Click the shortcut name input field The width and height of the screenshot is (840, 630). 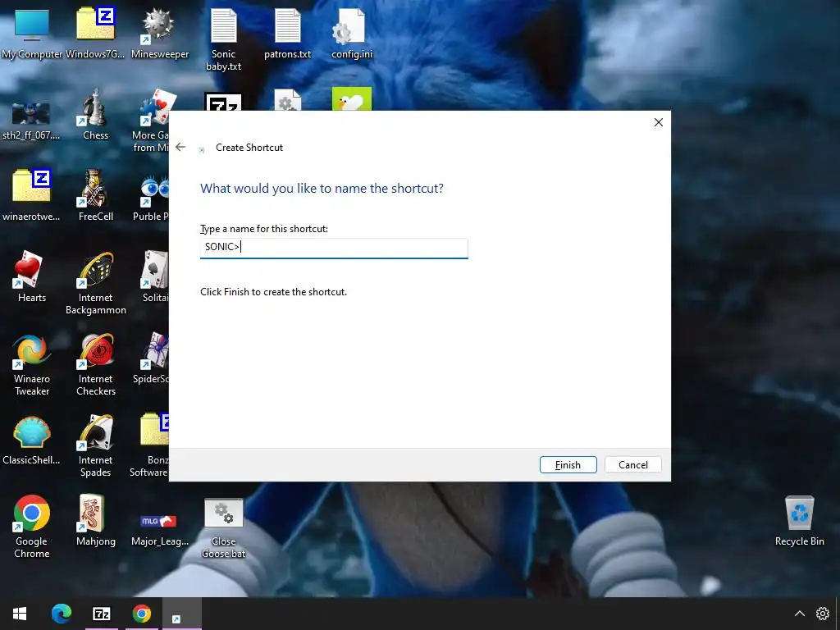tap(334, 248)
